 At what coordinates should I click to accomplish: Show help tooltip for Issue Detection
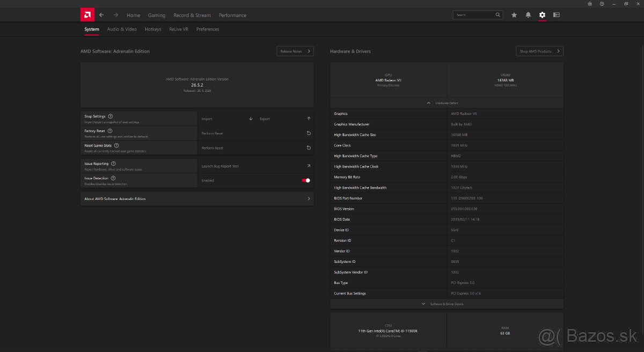[x=113, y=178]
